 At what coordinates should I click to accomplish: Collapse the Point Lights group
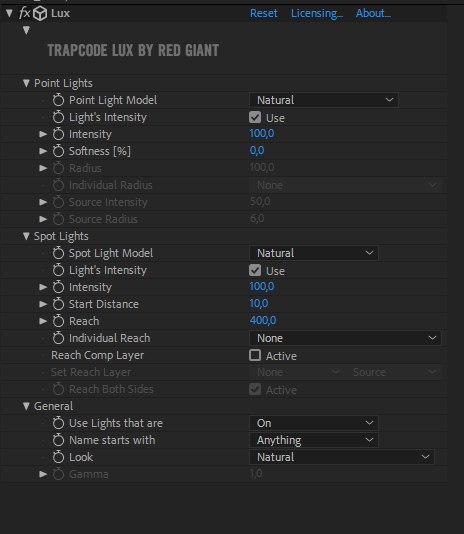click(x=26, y=83)
